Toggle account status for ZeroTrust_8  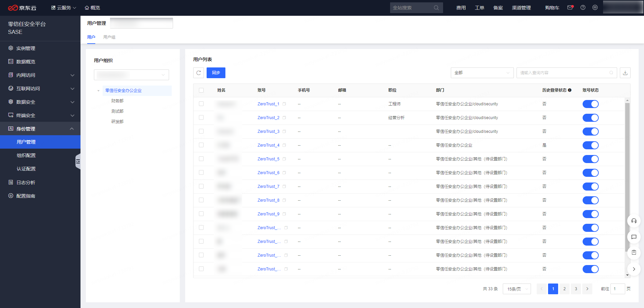pos(591,200)
